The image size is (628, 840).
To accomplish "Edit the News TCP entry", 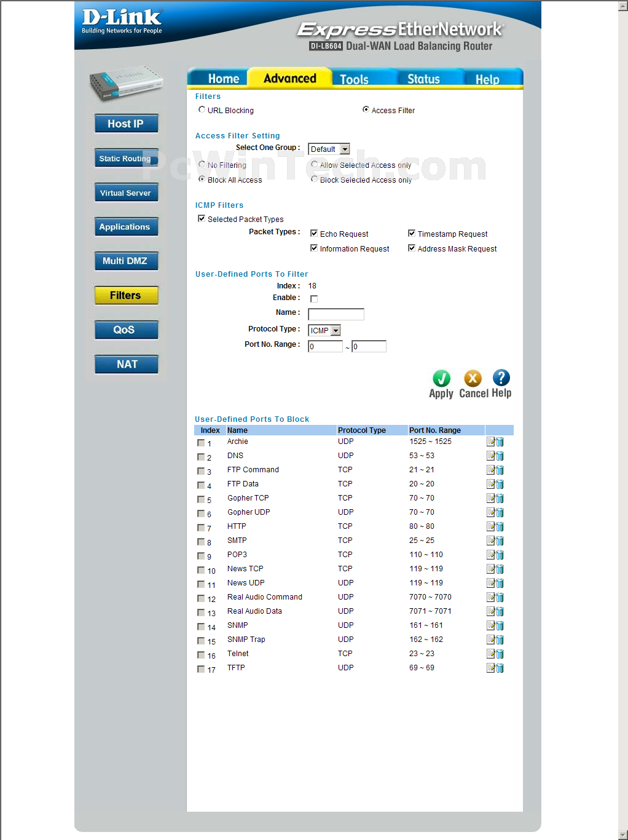I will tap(491, 569).
